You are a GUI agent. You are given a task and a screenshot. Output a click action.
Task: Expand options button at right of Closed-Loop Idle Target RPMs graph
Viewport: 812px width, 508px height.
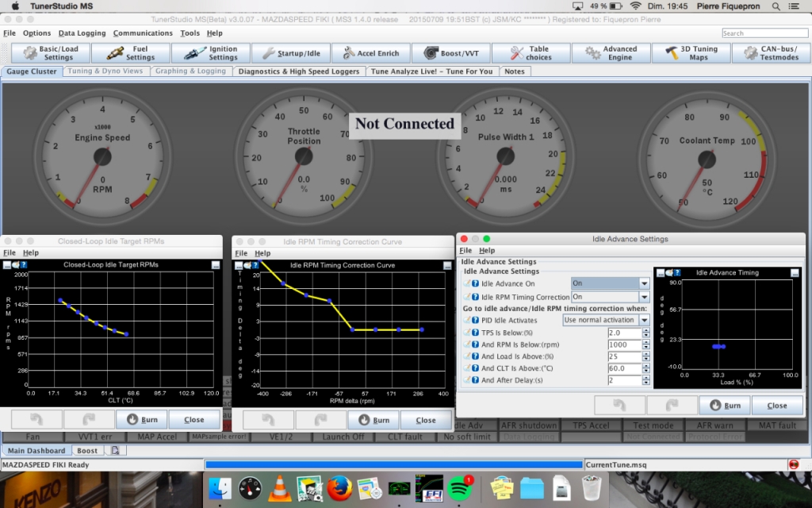point(216,265)
